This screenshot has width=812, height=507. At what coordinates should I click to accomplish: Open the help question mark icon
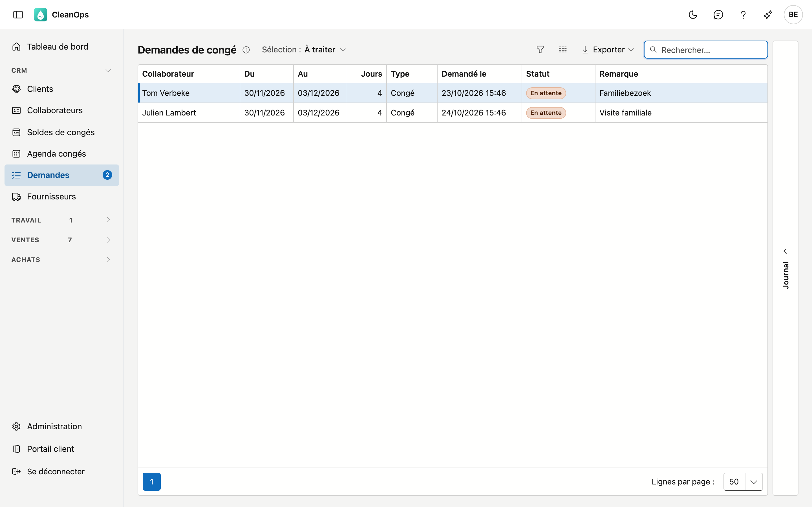pos(743,15)
